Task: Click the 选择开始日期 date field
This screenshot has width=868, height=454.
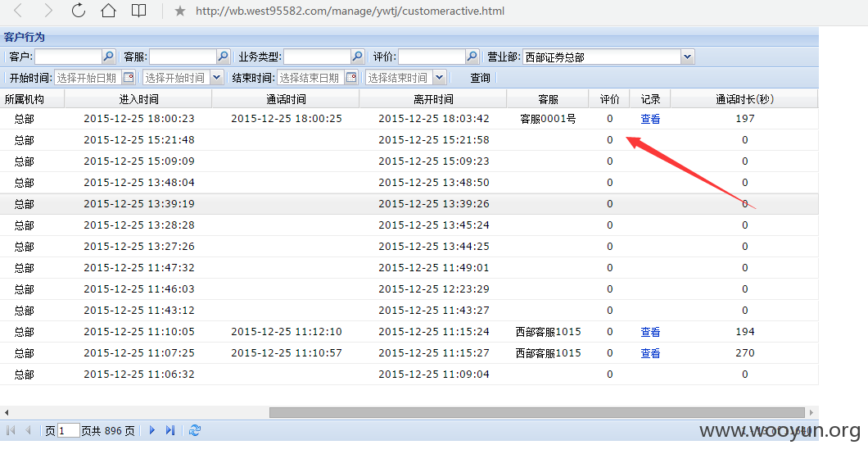Action: point(88,78)
